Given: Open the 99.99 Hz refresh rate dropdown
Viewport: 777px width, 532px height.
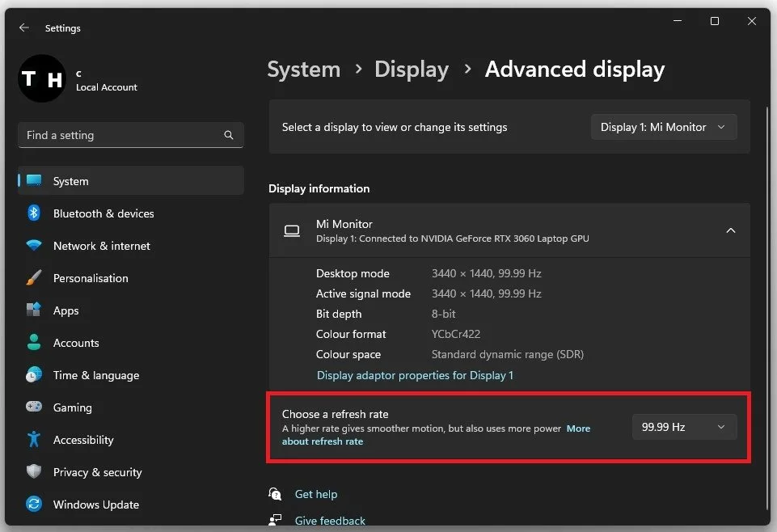Looking at the screenshot, I should coord(684,427).
